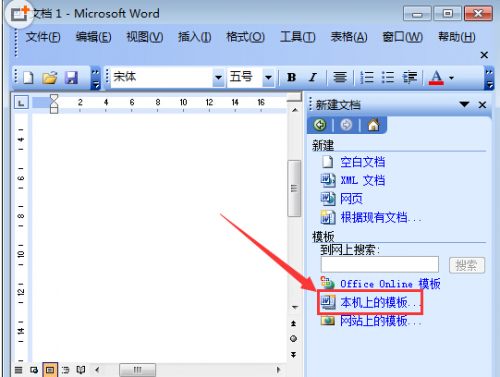Click the tab stop selector on ruler
This screenshot has height=377, width=500.
click(x=21, y=103)
